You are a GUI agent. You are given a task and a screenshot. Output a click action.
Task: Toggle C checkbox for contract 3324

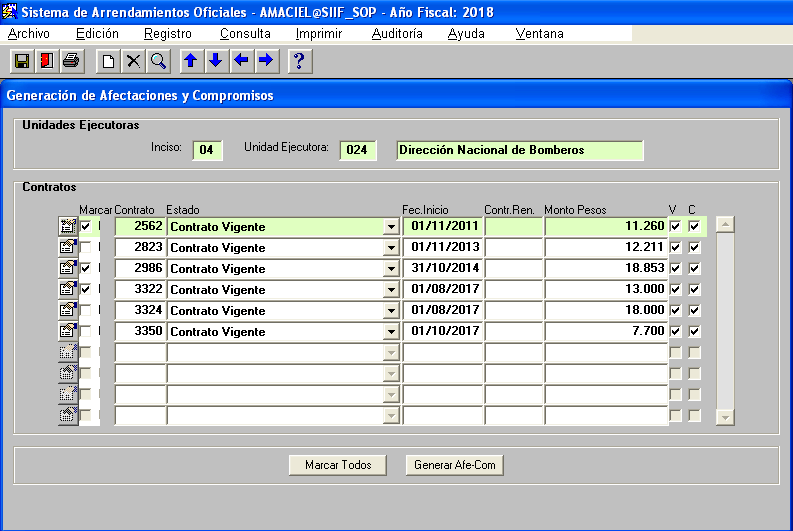(694, 310)
